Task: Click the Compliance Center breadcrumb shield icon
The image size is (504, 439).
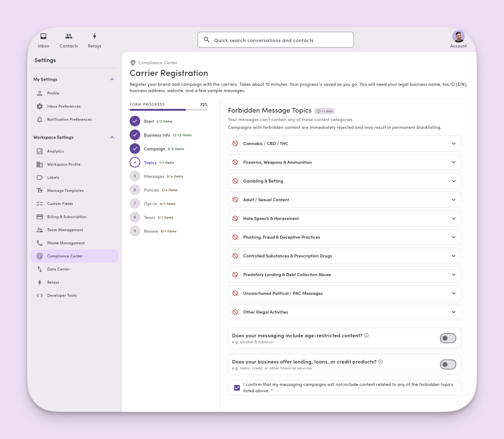Action: [133, 63]
